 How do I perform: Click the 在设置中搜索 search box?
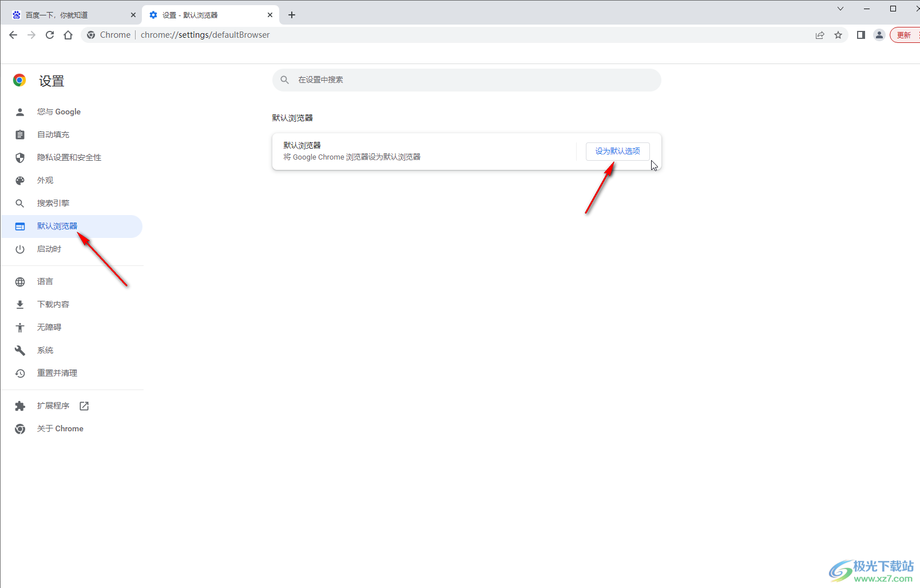(467, 80)
